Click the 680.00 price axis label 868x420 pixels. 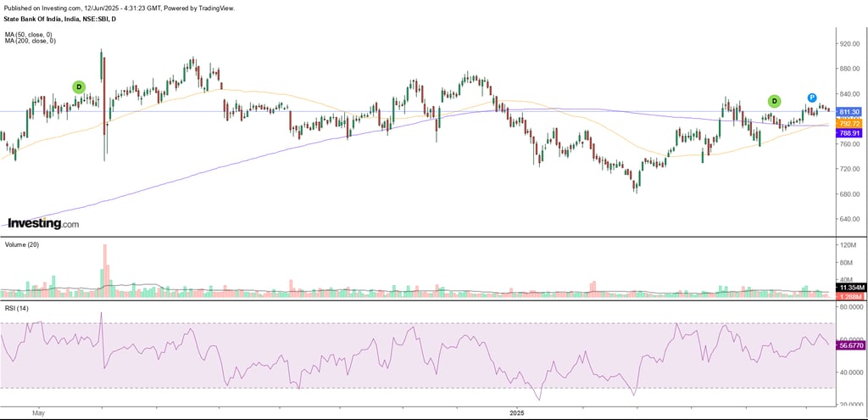[x=848, y=194]
